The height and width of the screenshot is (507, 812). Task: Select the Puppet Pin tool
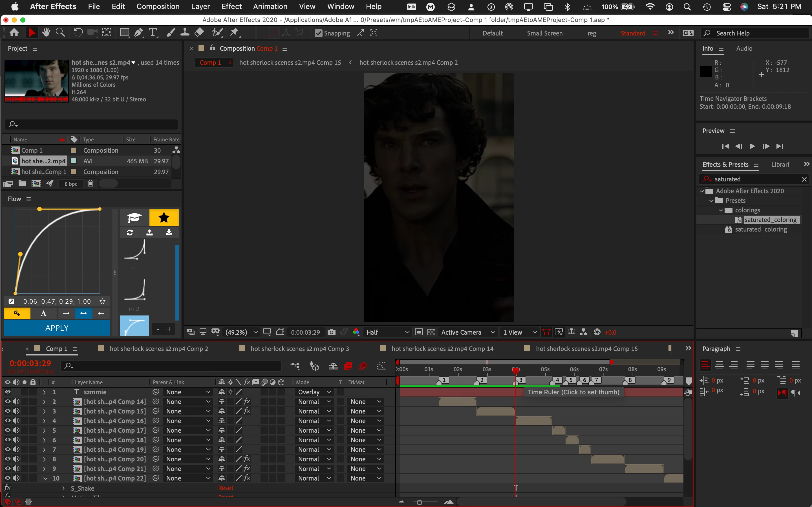click(234, 32)
